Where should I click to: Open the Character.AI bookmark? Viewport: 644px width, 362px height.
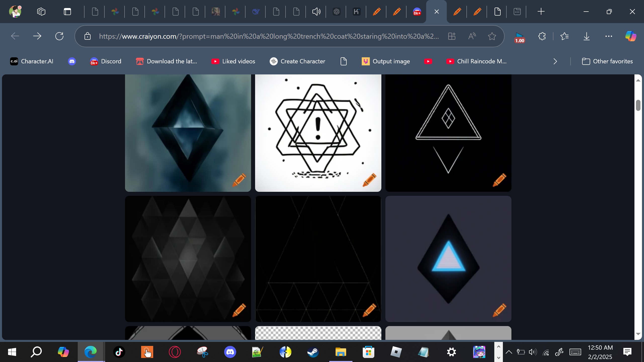pyautogui.click(x=32, y=61)
